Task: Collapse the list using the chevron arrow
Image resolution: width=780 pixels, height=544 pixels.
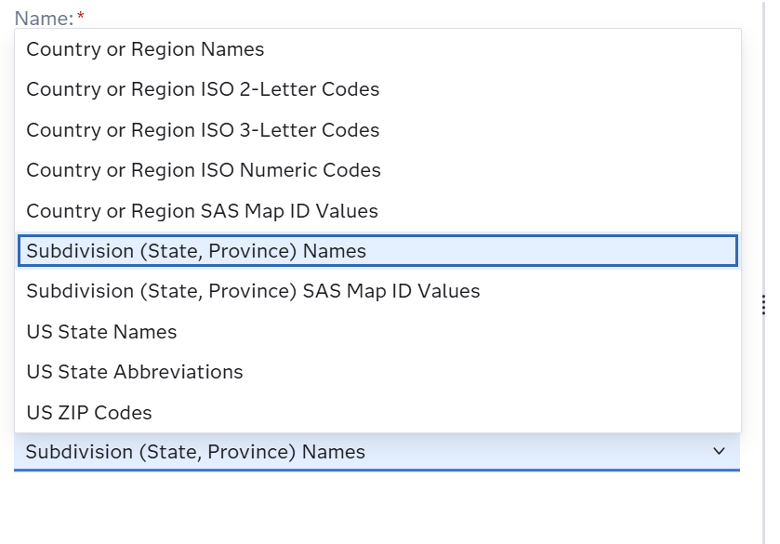Action: coord(719,452)
